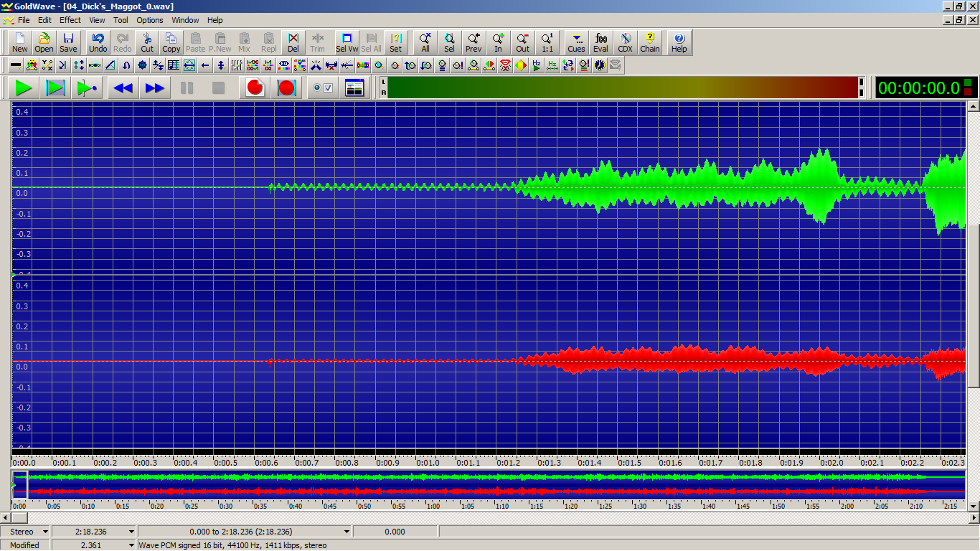The image size is (980, 551).
Task: Toggle the level meter indicator beside timer
Action: coord(968,88)
